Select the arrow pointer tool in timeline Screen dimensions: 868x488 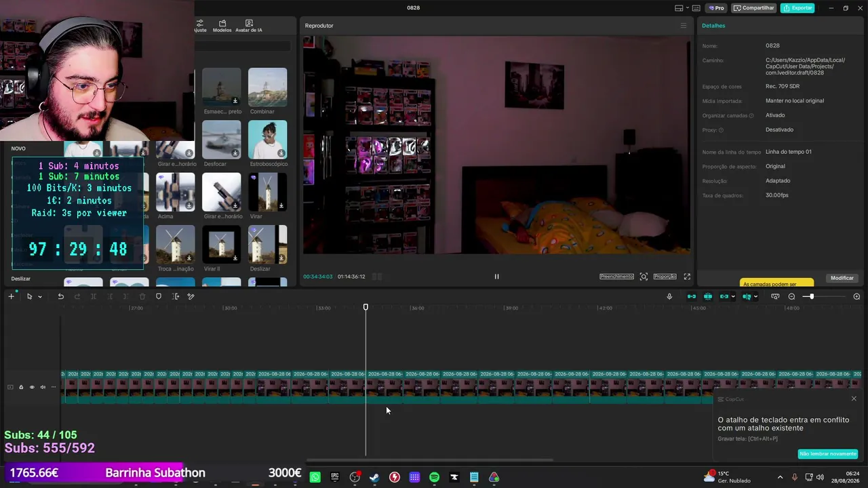[29, 296]
